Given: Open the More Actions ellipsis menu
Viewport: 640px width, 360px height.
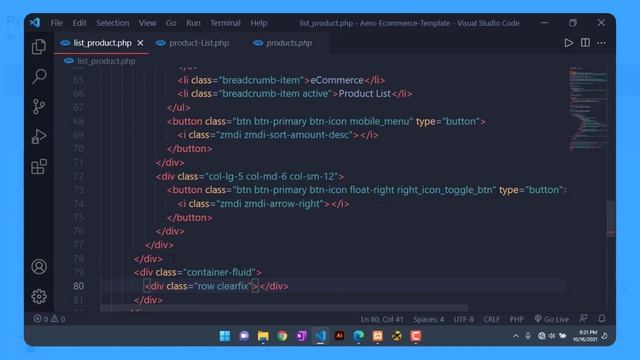Looking at the screenshot, I should point(602,43).
